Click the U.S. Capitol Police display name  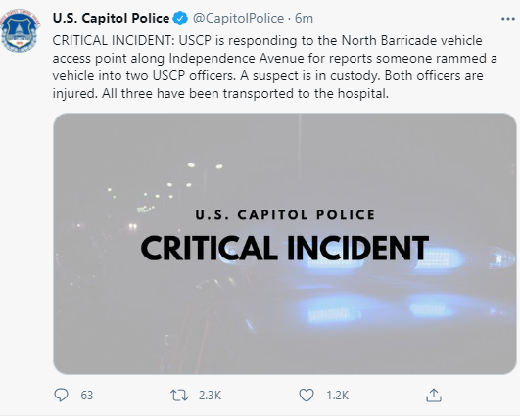111,18
